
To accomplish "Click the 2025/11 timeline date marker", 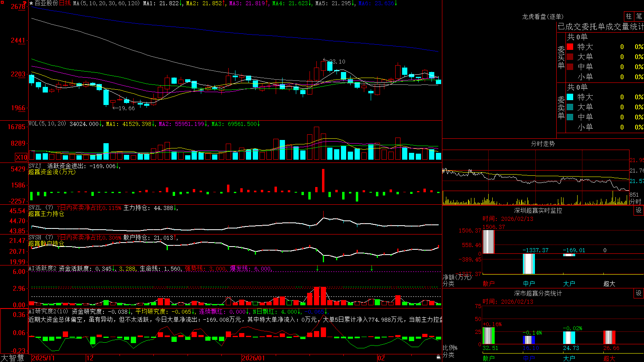I will (x=43, y=358).
